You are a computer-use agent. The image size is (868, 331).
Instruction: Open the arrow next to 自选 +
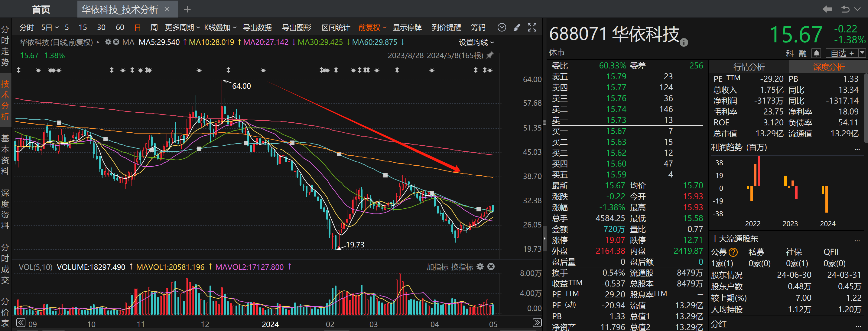[x=862, y=53]
